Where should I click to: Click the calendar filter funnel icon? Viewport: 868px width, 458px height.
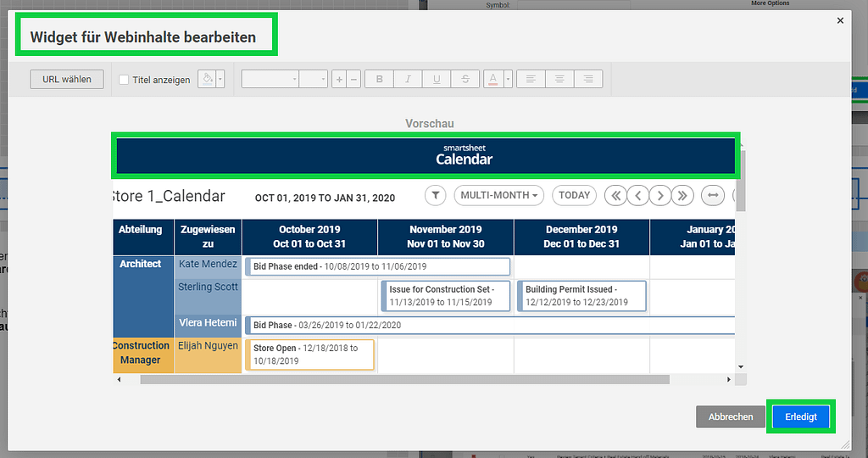point(436,195)
